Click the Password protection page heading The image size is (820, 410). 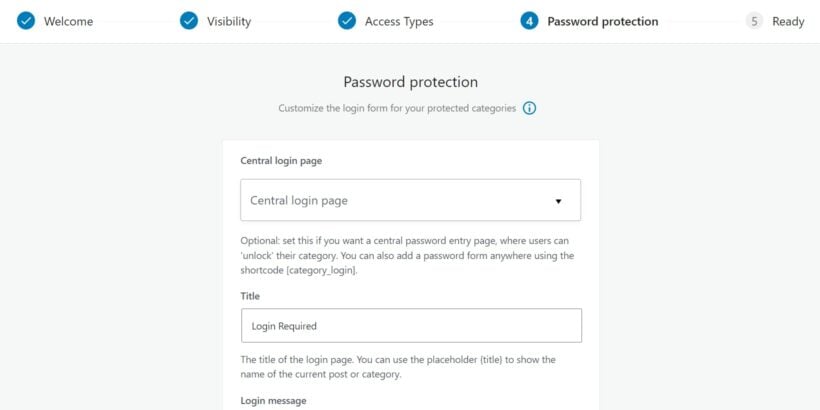(411, 82)
